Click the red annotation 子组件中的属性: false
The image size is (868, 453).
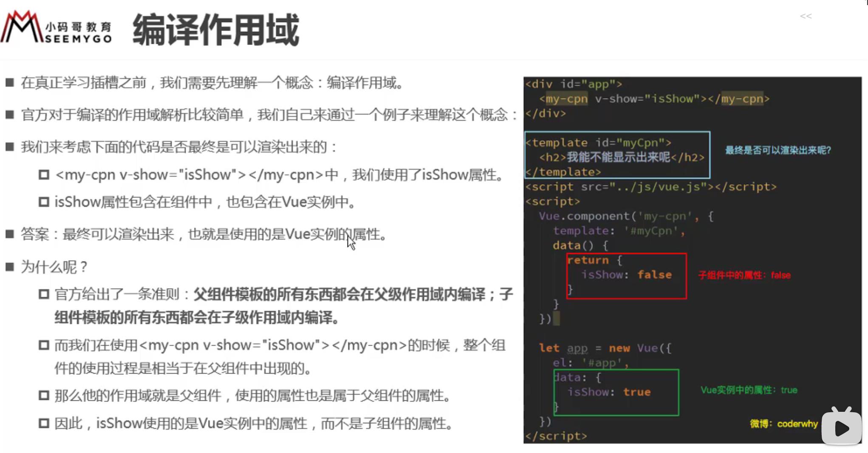coord(744,275)
